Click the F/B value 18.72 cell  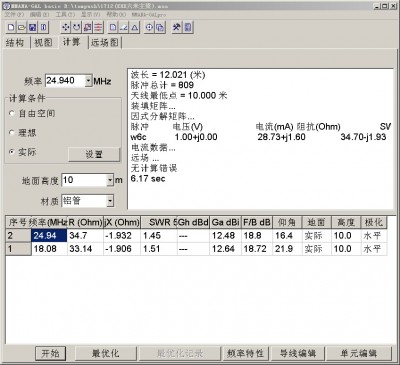257,249
